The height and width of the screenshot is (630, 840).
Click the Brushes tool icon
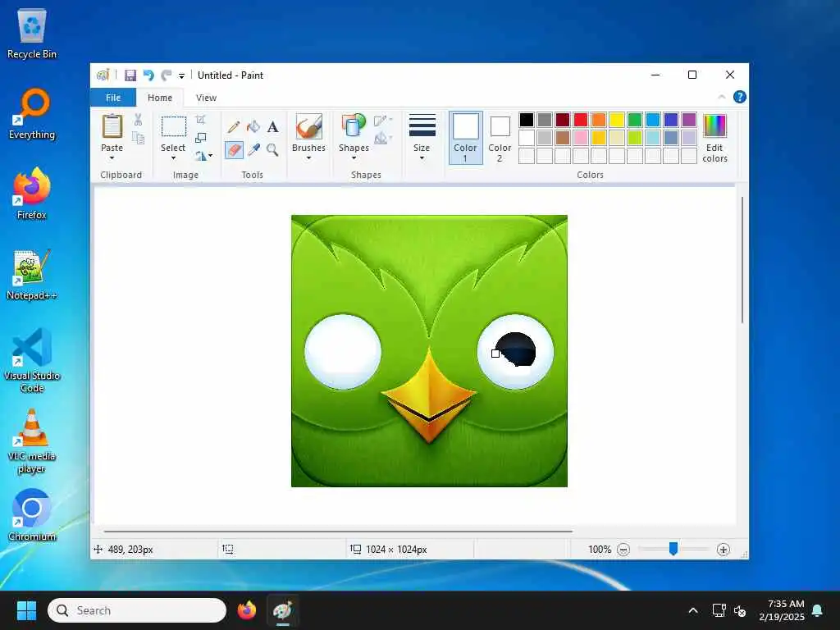click(x=309, y=126)
